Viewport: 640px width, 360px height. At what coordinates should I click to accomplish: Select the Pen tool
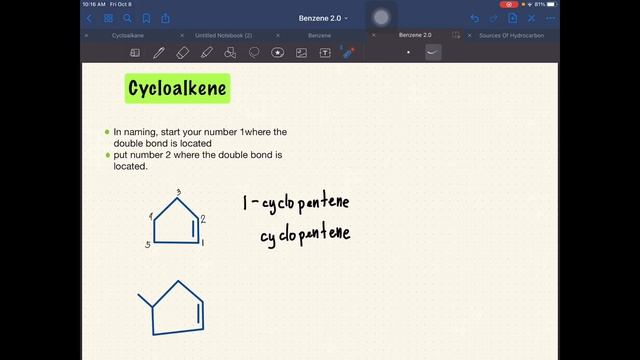159,53
